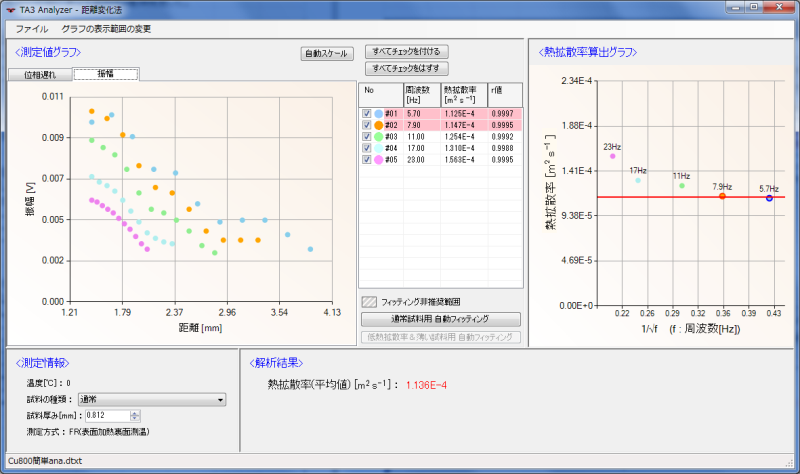Click 通常試料用 自動フィッティング button
The image size is (800, 474).
tap(441, 319)
